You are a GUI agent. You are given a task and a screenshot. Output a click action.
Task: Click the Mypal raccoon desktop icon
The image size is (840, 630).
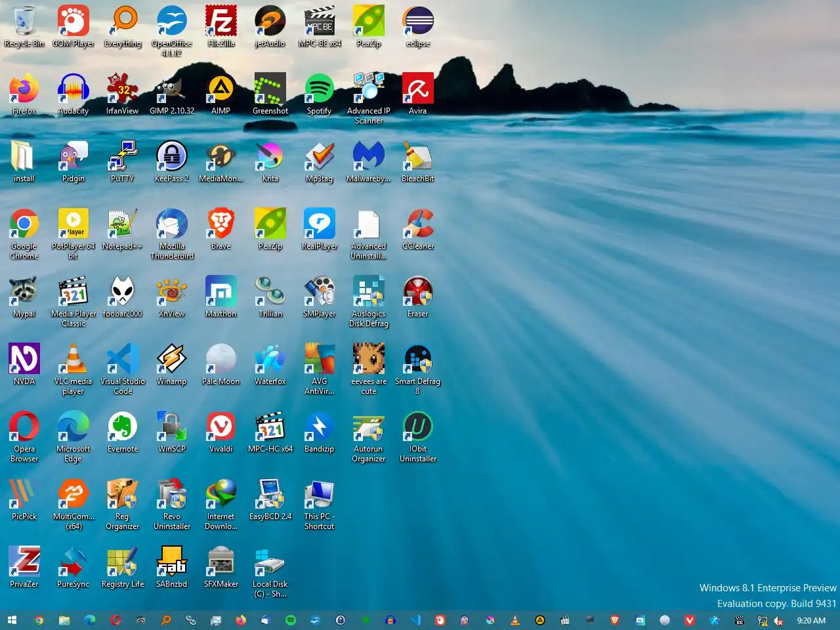coord(24,298)
